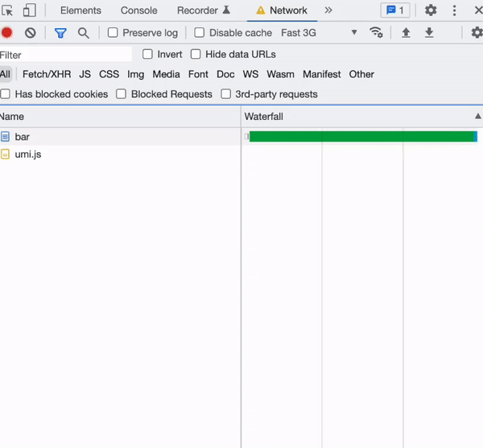Image resolution: width=483 pixels, height=448 pixels.
Task: Open the Fast 3G throttling dropdown
Action: [319, 32]
